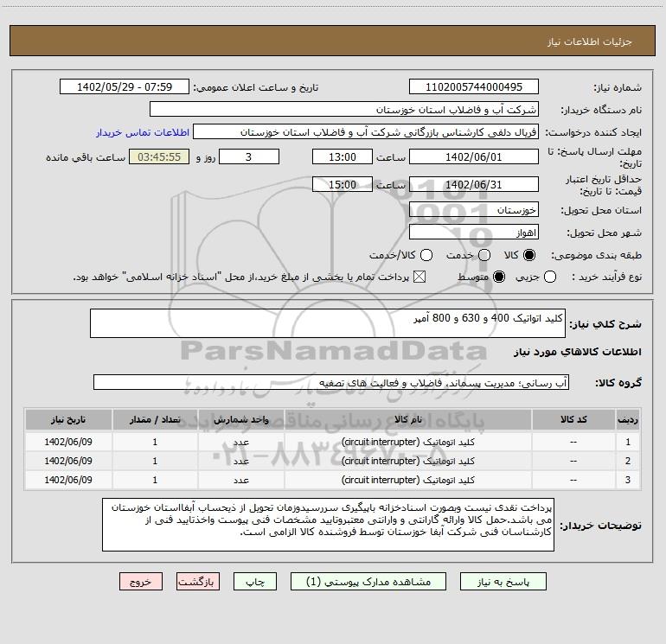666x644 pixels.
Task: Click the تعداد / مقدار column header
Action: pos(155,420)
